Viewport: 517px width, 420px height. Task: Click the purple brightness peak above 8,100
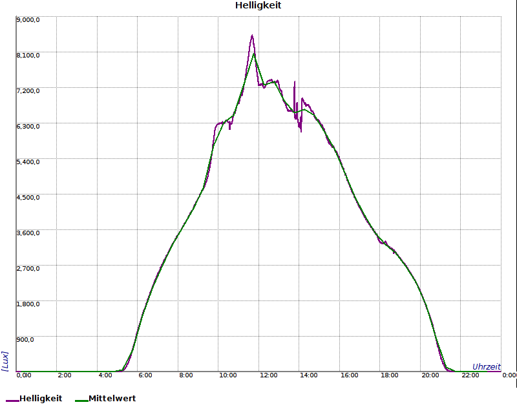(252, 36)
